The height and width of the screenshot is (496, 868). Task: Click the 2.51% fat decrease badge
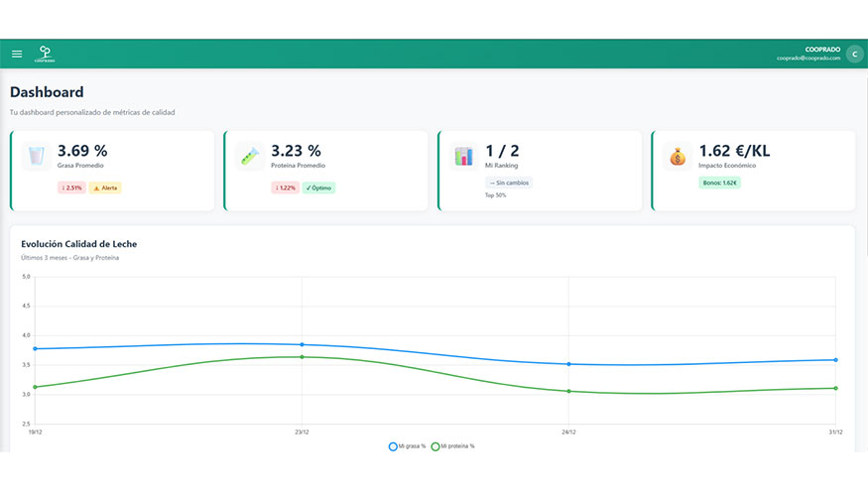[71, 187]
